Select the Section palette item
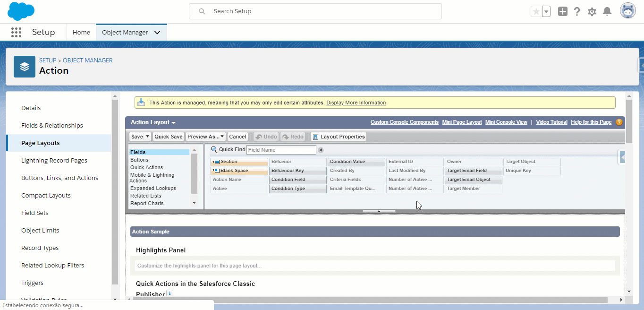This screenshot has width=644, height=310. click(239, 162)
